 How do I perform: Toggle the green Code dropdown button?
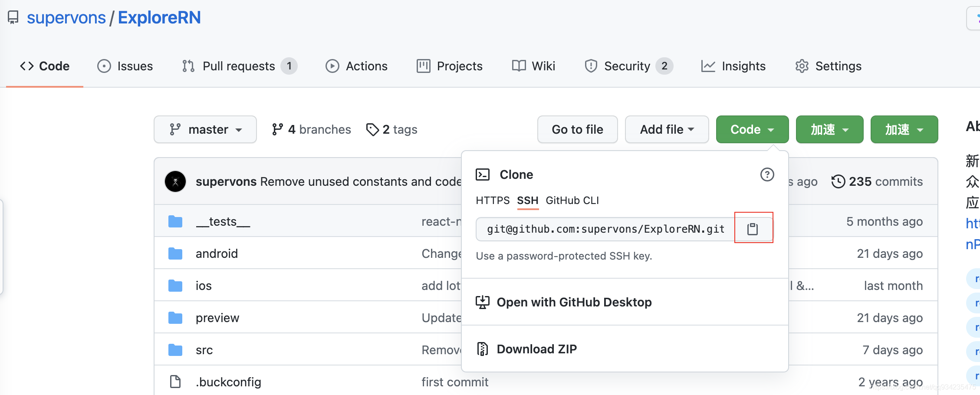[x=752, y=129]
